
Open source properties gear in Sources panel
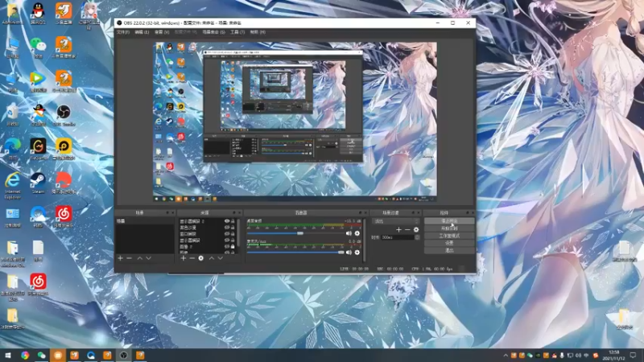(x=200, y=258)
